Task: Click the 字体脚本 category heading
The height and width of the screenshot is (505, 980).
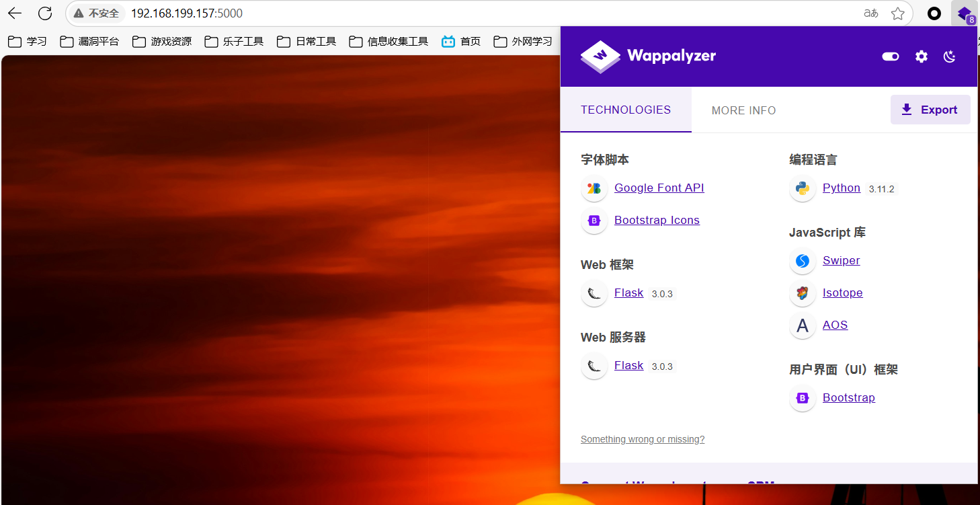Action: point(605,160)
